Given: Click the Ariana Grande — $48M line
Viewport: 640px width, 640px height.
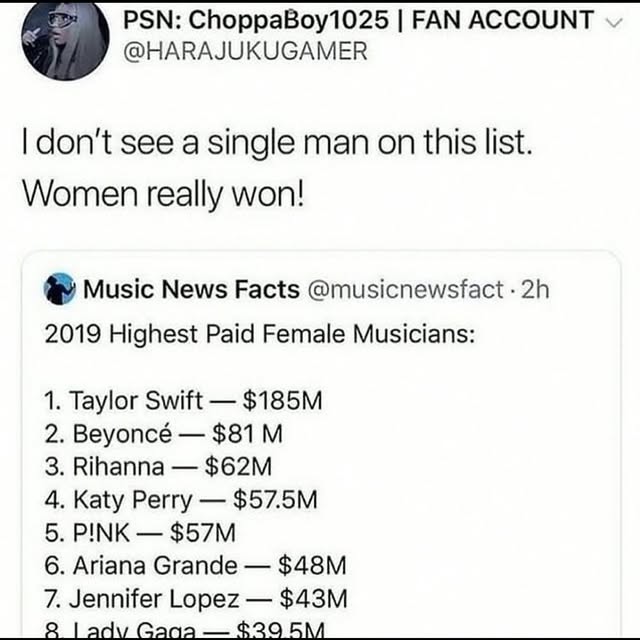Looking at the screenshot, I should (196, 565).
